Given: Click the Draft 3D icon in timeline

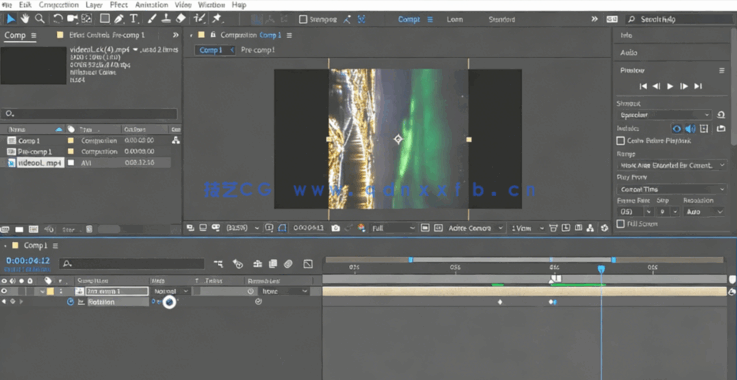Looking at the screenshot, I should (x=238, y=264).
